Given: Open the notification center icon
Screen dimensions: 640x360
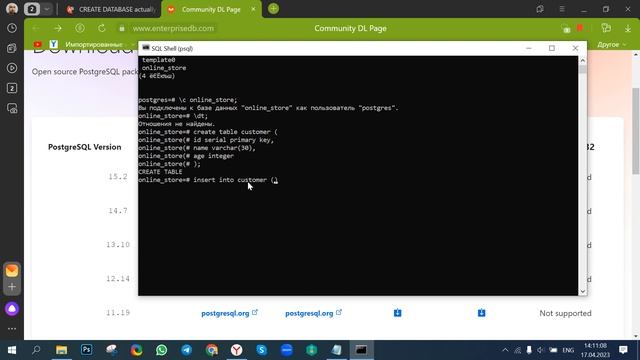Looking at the screenshot, I should [623, 350].
